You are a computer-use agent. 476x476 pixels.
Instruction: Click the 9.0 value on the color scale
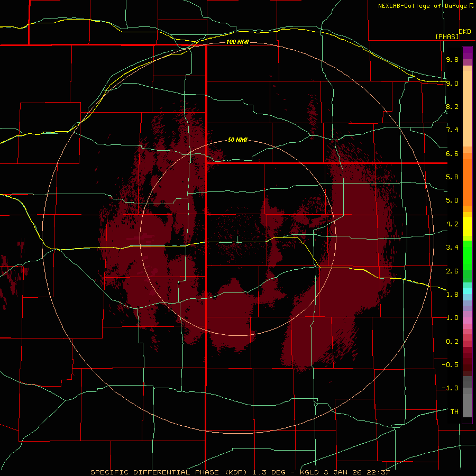point(452,83)
